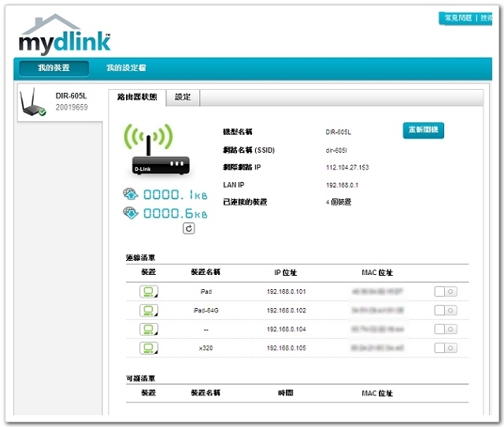Click IP address 192.168.0.104
Image resolution: width=504 pixels, height=427 pixels.
(287, 329)
